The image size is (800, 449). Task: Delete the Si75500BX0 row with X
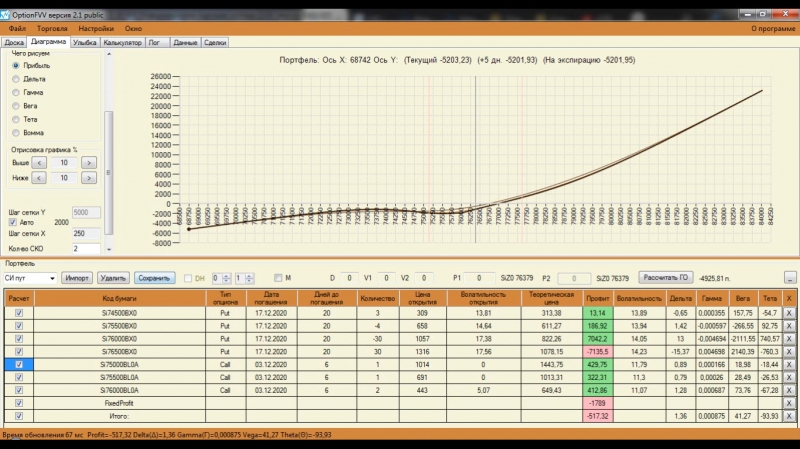coord(789,326)
